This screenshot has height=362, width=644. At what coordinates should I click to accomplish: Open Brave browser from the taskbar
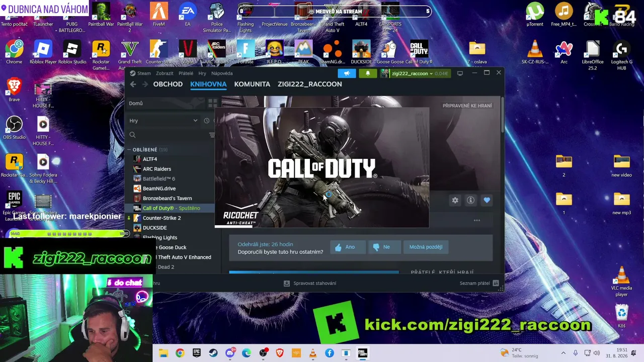tap(280, 353)
